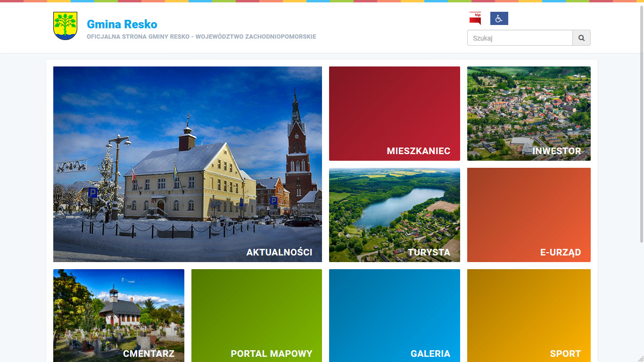Click the Aktualności label text
This screenshot has width=644, height=362.
[279, 253]
